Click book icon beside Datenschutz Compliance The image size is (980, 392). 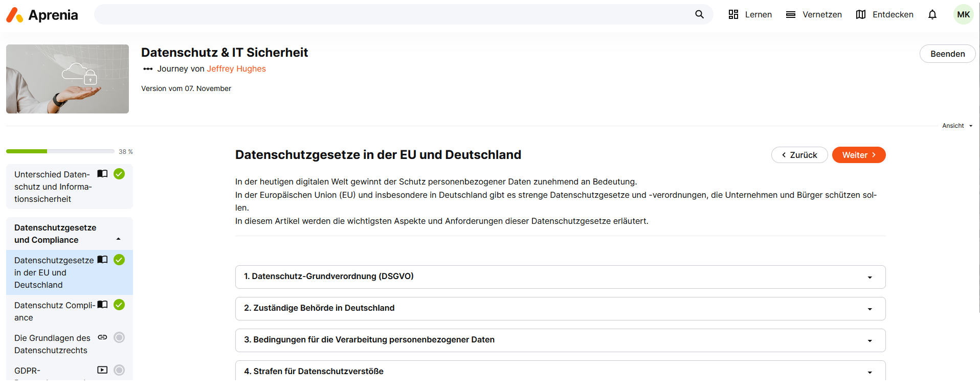pyautogui.click(x=102, y=305)
